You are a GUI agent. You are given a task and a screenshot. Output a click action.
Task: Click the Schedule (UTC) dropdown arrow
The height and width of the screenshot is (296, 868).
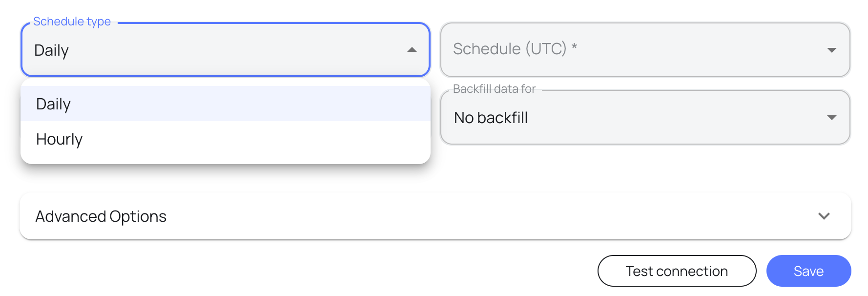[x=832, y=49]
